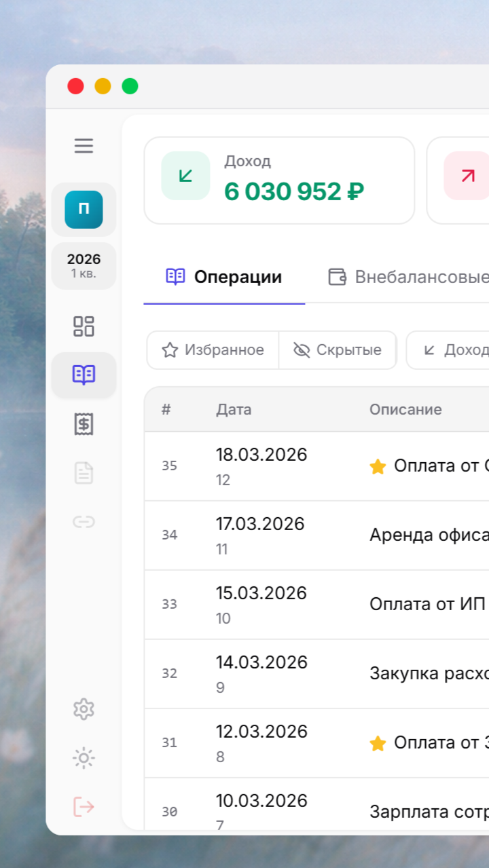
Task: Open settings via the gear icon
Action: tap(84, 709)
